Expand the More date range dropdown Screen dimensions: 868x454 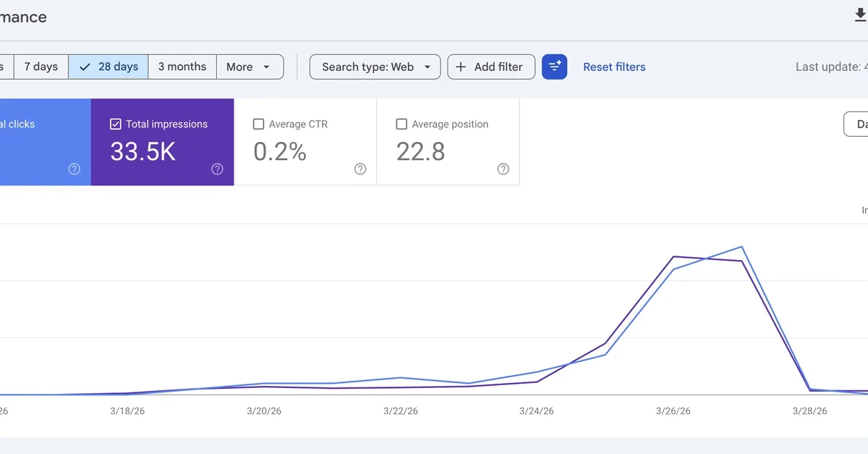click(x=249, y=67)
